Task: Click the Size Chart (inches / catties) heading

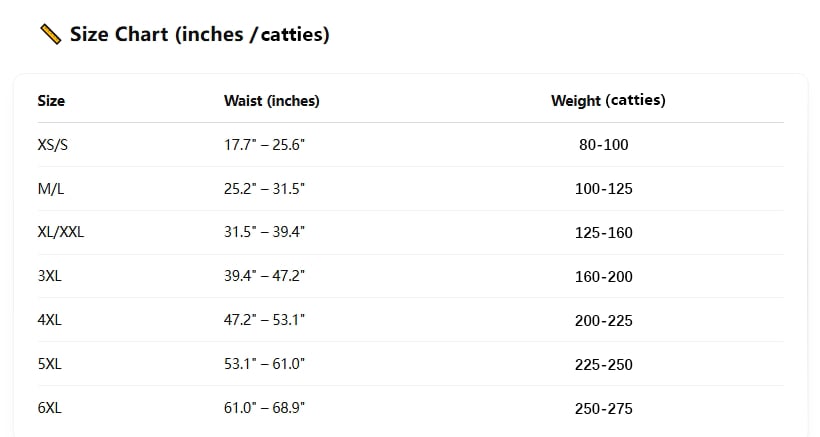Action: point(200,34)
